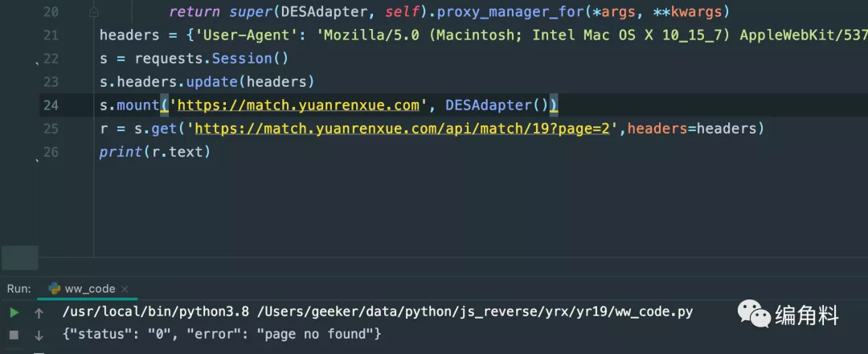Click line number 21 in the gutter
Viewport: 868px width, 354px height.
[x=51, y=35]
